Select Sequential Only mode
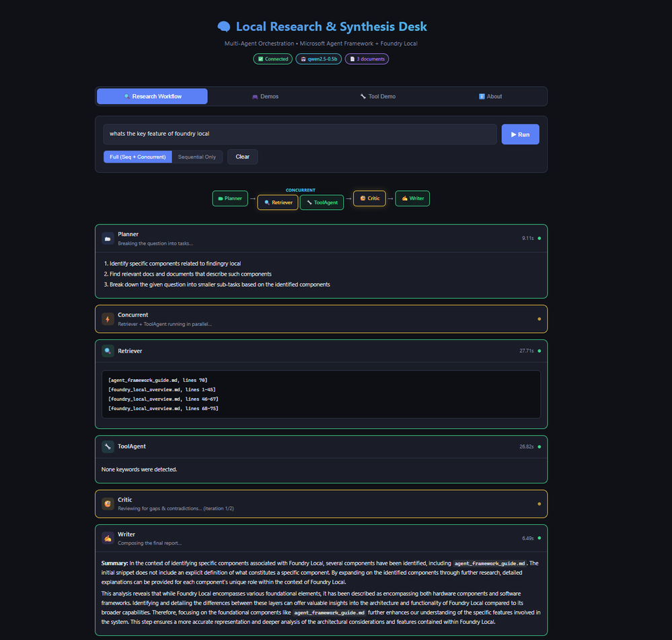The image size is (672, 640). coord(197,157)
